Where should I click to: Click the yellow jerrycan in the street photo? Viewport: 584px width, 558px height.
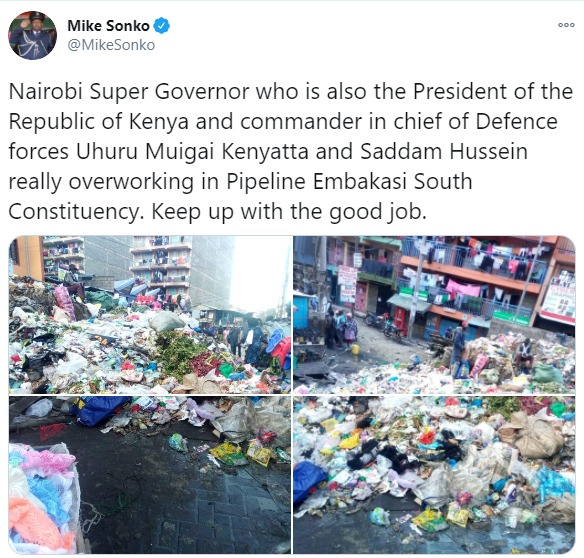click(x=355, y=349)
